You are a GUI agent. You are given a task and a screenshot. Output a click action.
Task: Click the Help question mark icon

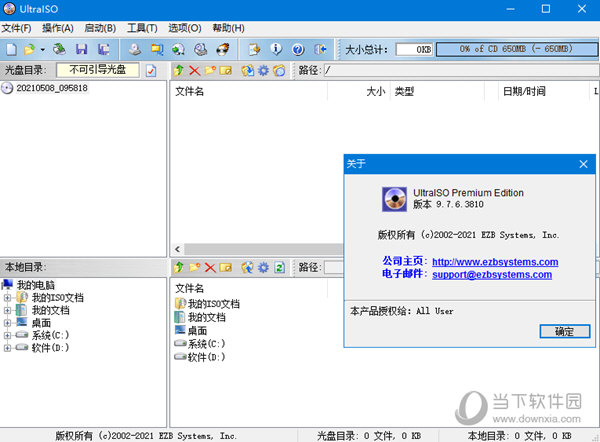click(x=298, y=49)
